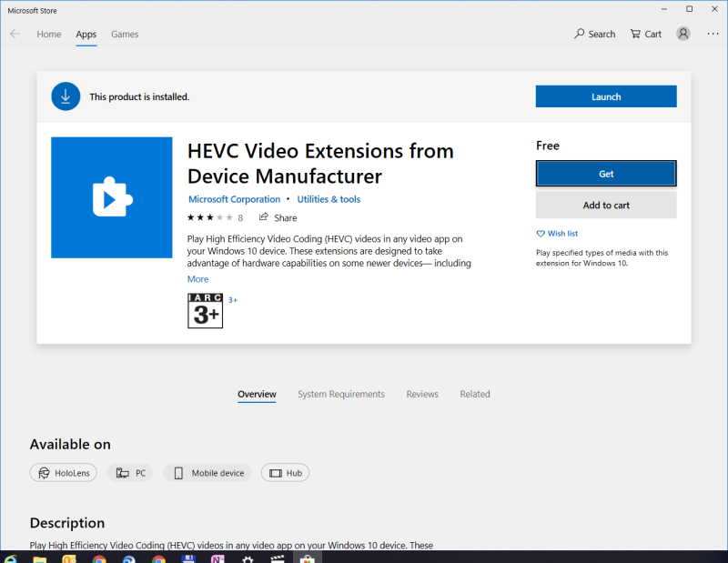Switch to the Reviews tab
This screenshot has height=563, width=728.
pyautogui.click(x=422, y=394)
